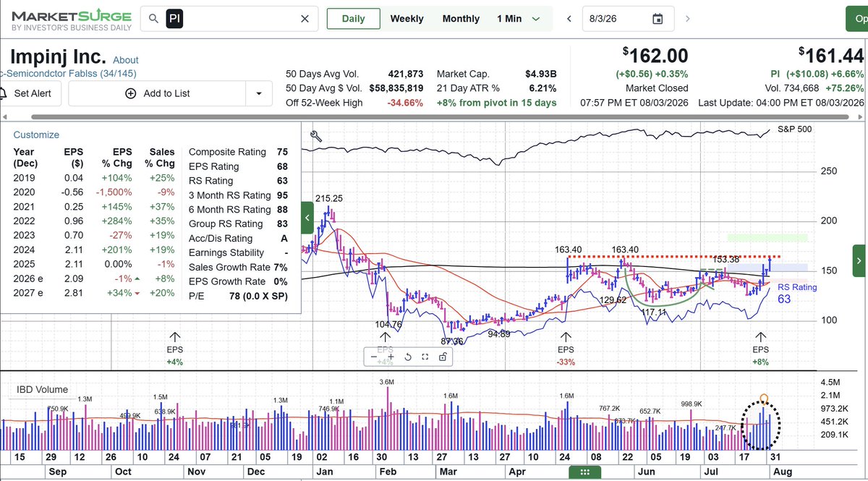Click the 87.36 price low label
Image resolution: width=868 pixels, height=481 pixels.
tap(454, 341)
